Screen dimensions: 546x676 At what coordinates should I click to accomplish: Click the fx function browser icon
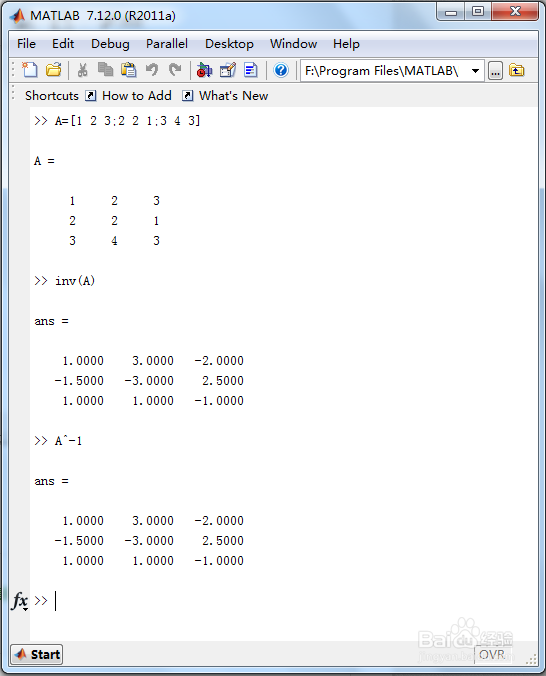19,601
